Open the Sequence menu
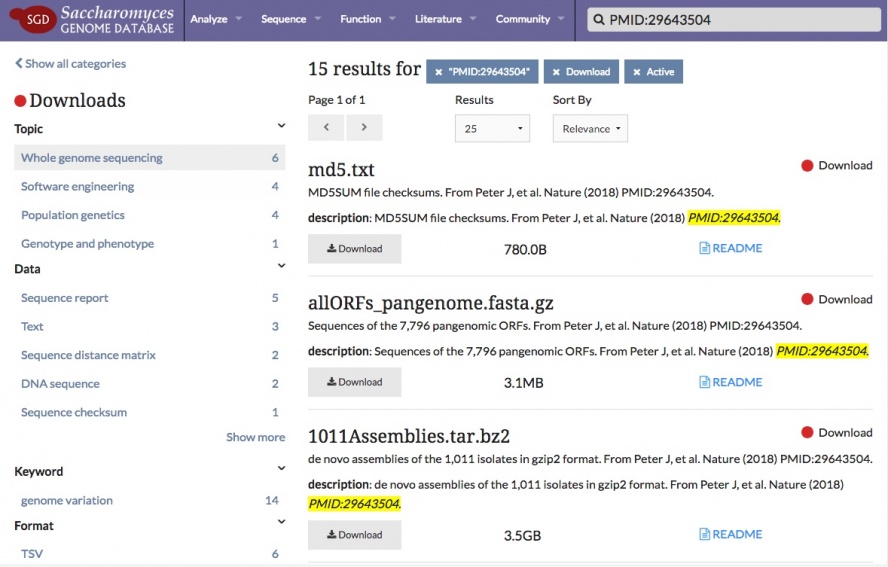This screenshot has width=888, height=567. 291,19
